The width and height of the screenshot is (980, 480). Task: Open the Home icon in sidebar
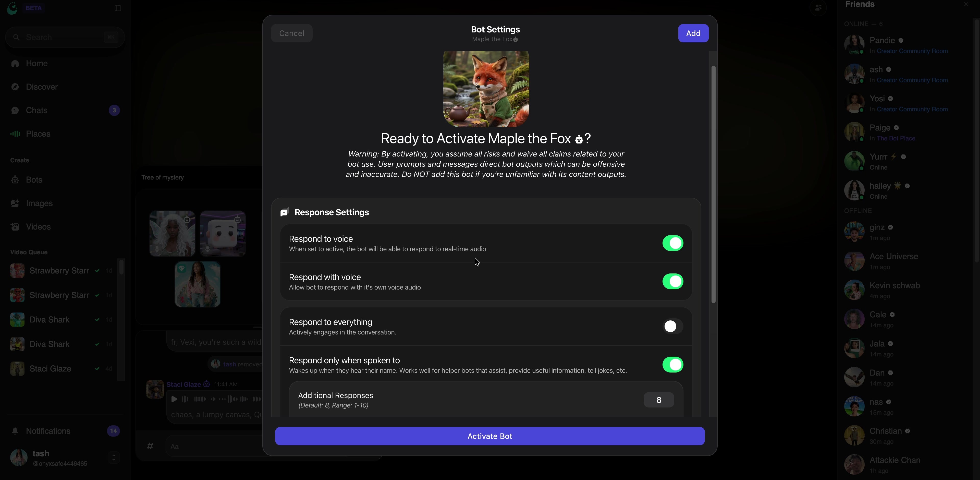click(x=15, y=64)
